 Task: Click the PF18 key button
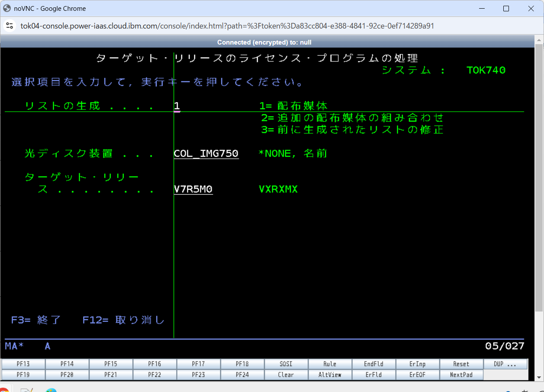tap(242, 364)
